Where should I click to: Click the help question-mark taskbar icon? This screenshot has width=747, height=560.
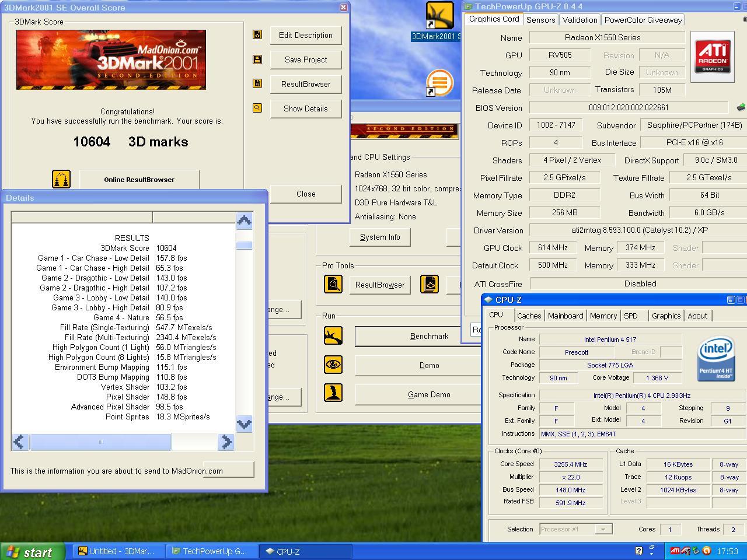(x=638, y=551)
